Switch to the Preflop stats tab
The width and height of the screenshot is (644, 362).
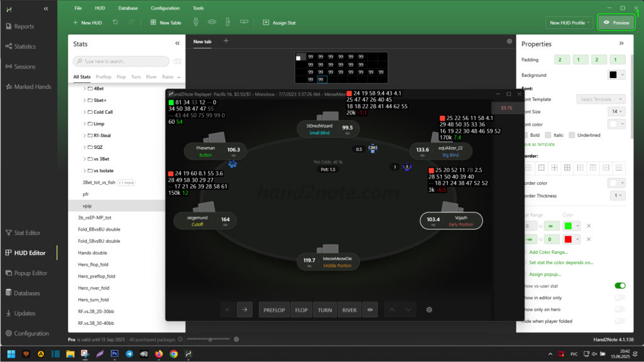click(x=104, y=77)
